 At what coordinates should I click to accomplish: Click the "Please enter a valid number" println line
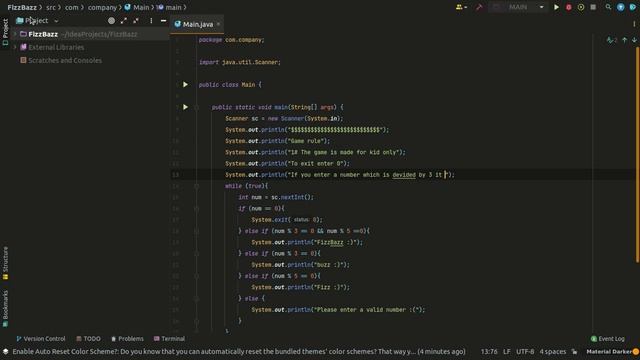point(338,309)
